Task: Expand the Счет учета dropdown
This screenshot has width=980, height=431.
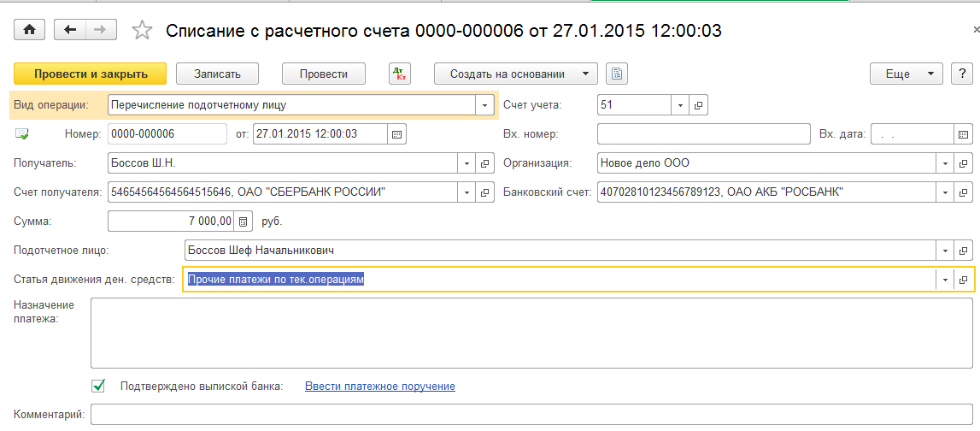Action: [x=681, y=105]
